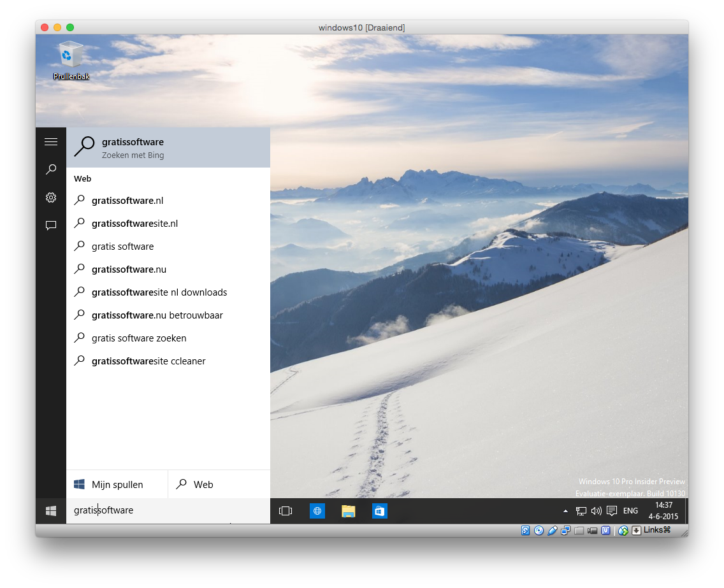The width and height of the screenshot is (724, 588).
Task: Click the feedback icon in search sidebar
Action: pyautogui.click(x=51, y=226)
